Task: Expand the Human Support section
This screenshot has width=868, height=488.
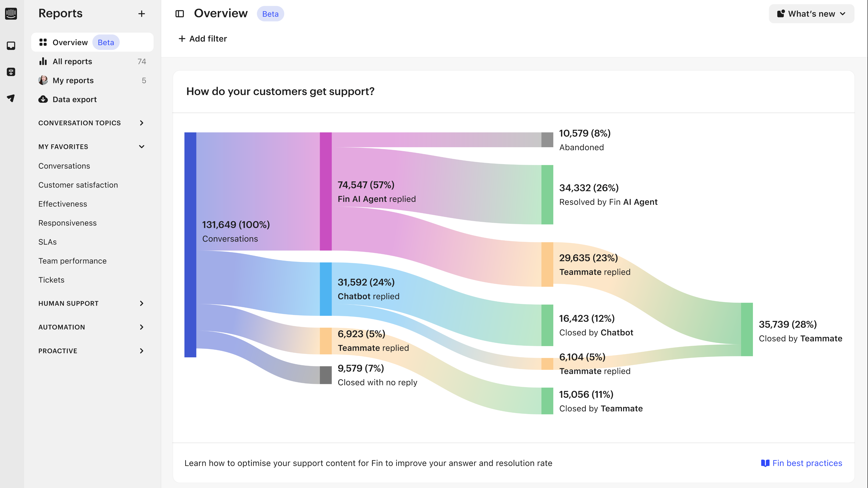Action: pos(142,304)
